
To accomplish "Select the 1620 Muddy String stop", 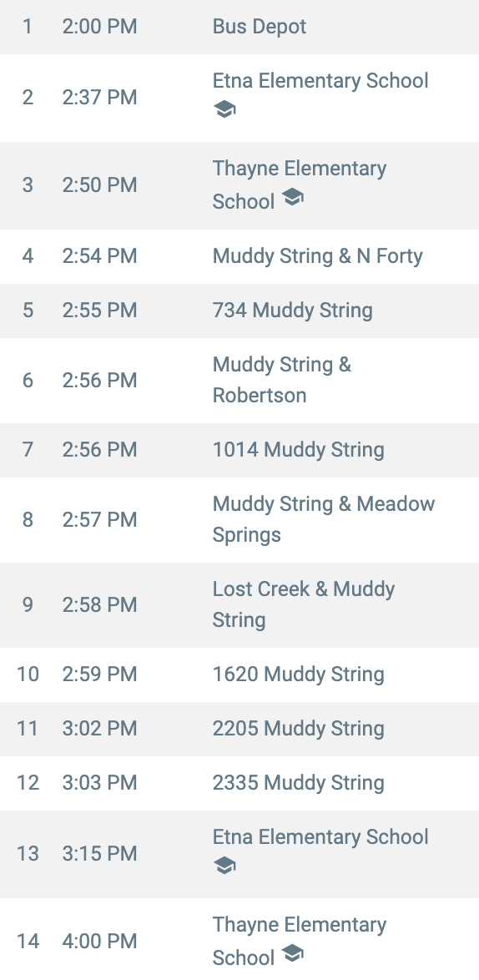I will pos(239,674).
